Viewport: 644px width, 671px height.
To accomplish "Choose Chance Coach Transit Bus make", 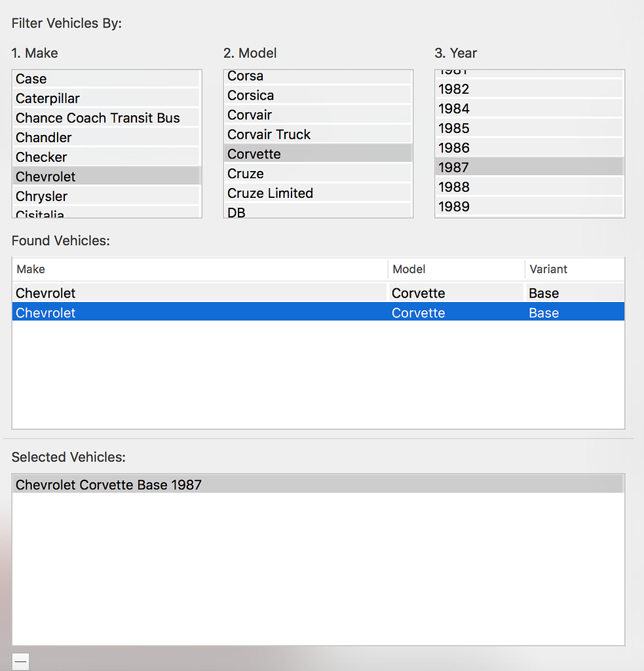I will [107, 118].
